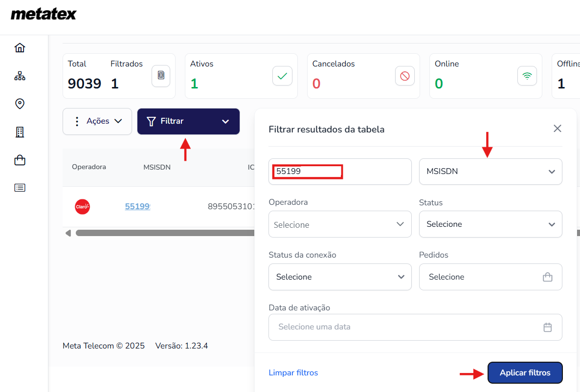This screenshot has height=392, width=580.
Task: Click the Filtrar resultados da tabela heading
Action: pos(327,130)
